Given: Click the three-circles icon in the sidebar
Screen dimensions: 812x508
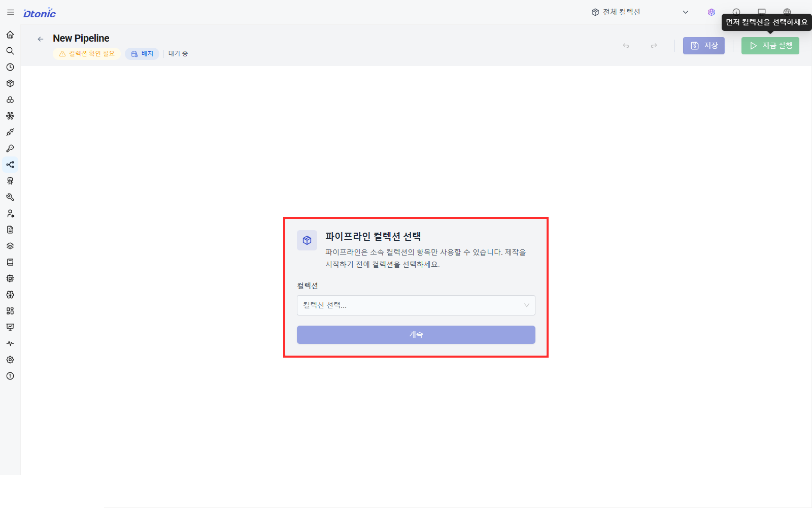Looking at the screenshot, I should 10,100.
